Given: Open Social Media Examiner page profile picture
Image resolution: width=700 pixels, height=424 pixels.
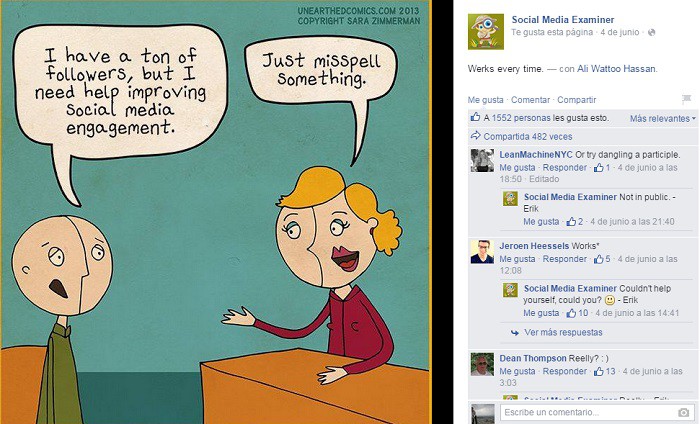Looking at the screenshot, I should coord(486,32).
